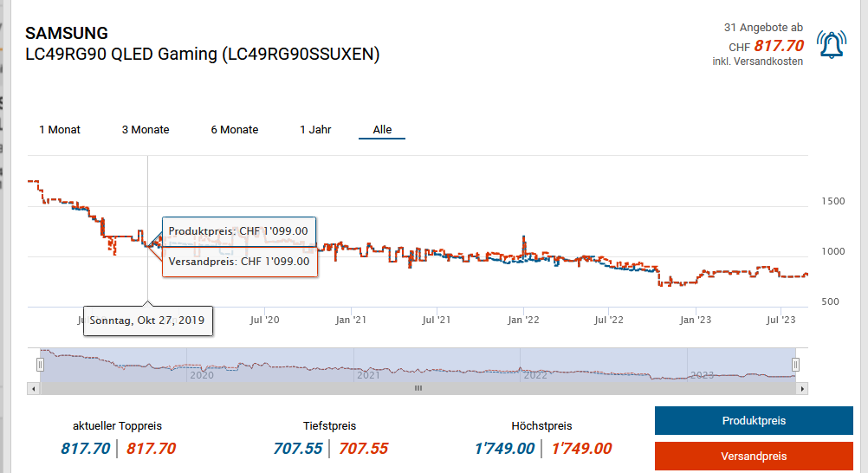The width and height of the screenshot is (868, 473).
Task: Click the LC49RG90 QLED Gaming product title
Action: (x=203, y=55)
